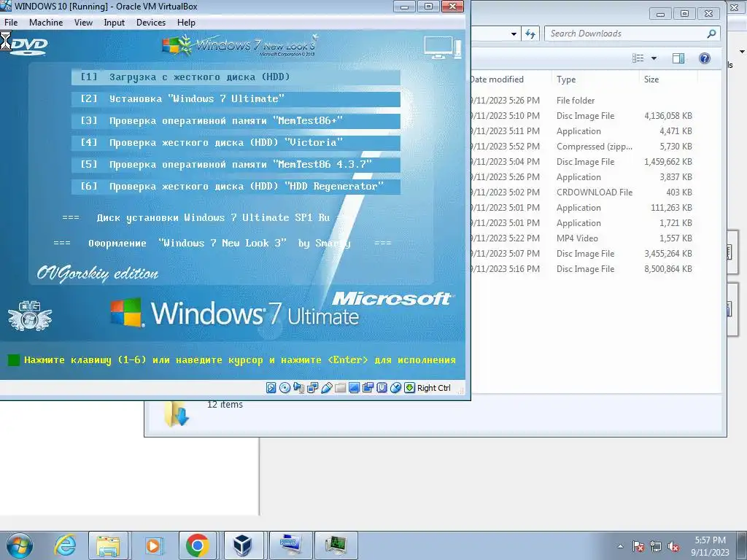Sort by Size column header in Explorer

[x=668, y=79]
